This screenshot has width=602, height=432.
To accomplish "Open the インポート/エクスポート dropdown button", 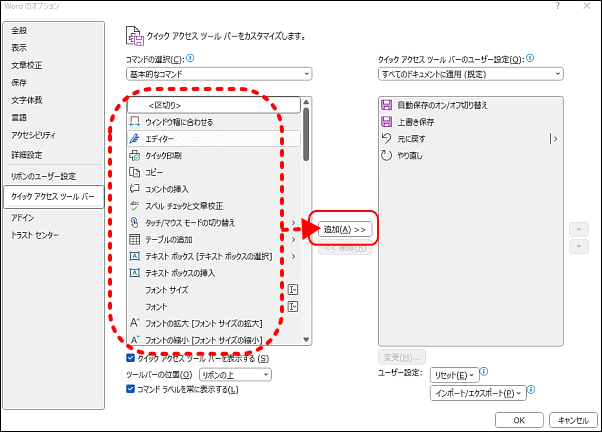I will pyautogui.click(x=478, y=393).
